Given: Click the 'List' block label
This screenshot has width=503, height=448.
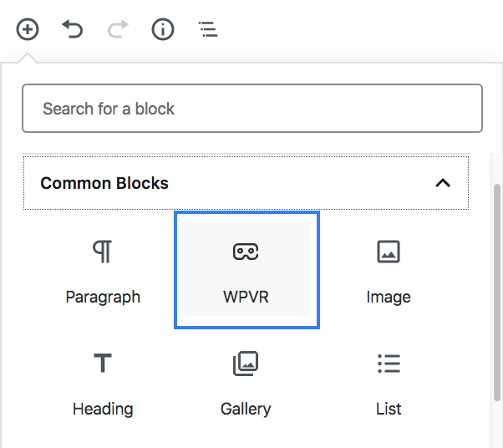Looking at the screenshot, I should [x=389, y=409].
